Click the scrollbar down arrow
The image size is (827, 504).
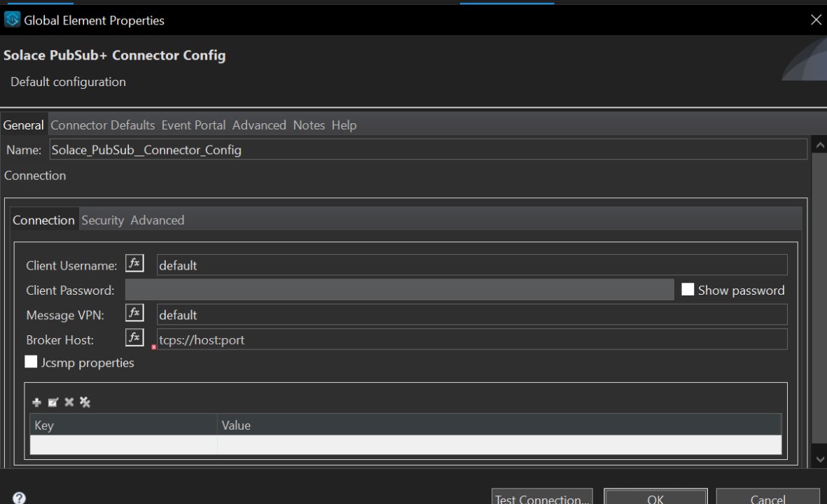[x=819, y=459]
